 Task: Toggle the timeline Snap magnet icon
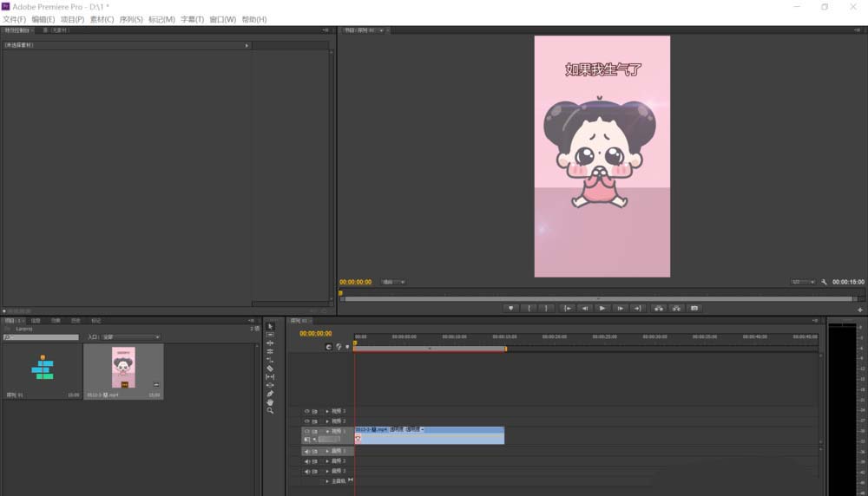[329, 347]
